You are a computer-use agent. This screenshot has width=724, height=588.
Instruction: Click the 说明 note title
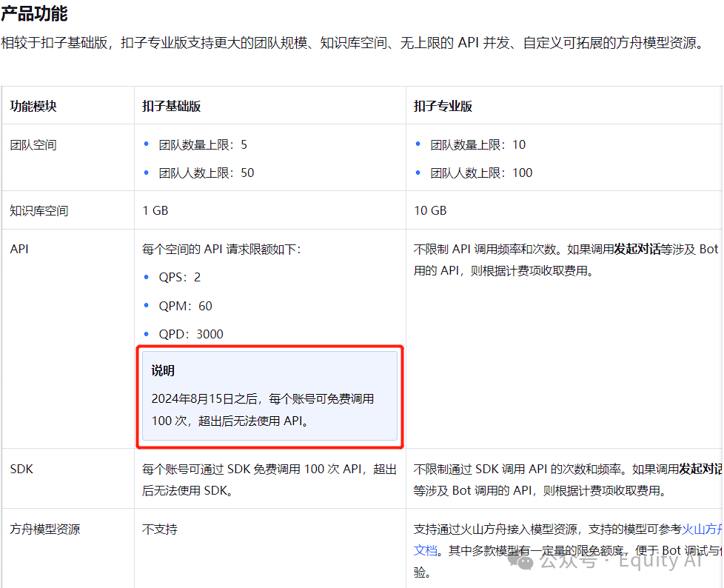(163, 371)
